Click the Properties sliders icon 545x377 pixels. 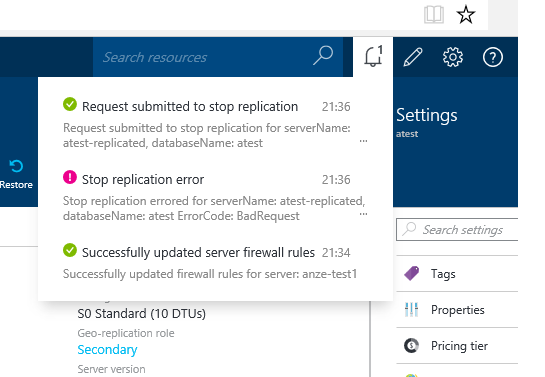click(412, 310)
